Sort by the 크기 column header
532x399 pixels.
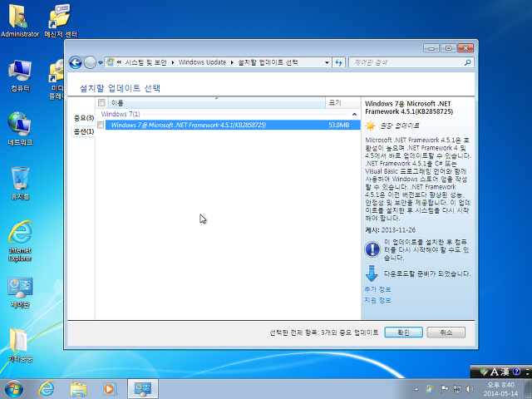pos(342,102)
